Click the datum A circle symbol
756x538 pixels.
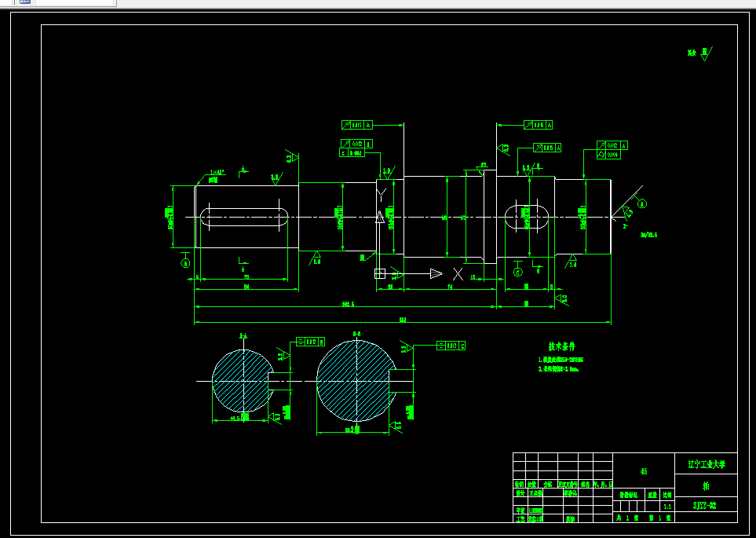pyautogui.click(x=641, y=203)
